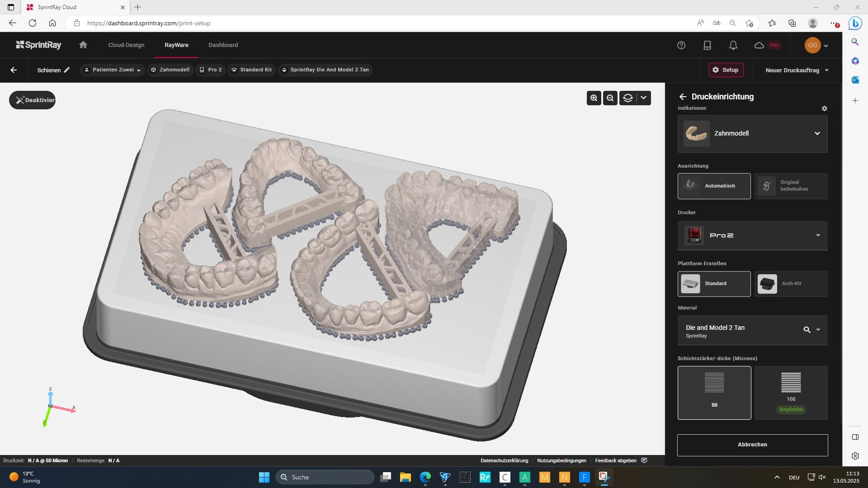Click the taskbar Suche search box

click(325, 477)
